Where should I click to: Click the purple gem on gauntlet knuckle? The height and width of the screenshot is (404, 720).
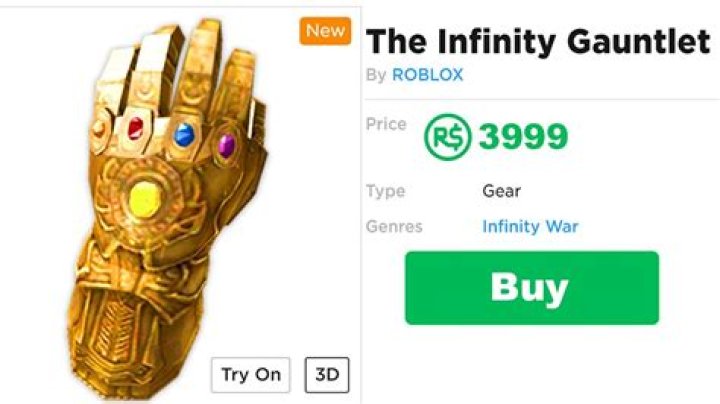pyautogui.click(x=225, y=143)
